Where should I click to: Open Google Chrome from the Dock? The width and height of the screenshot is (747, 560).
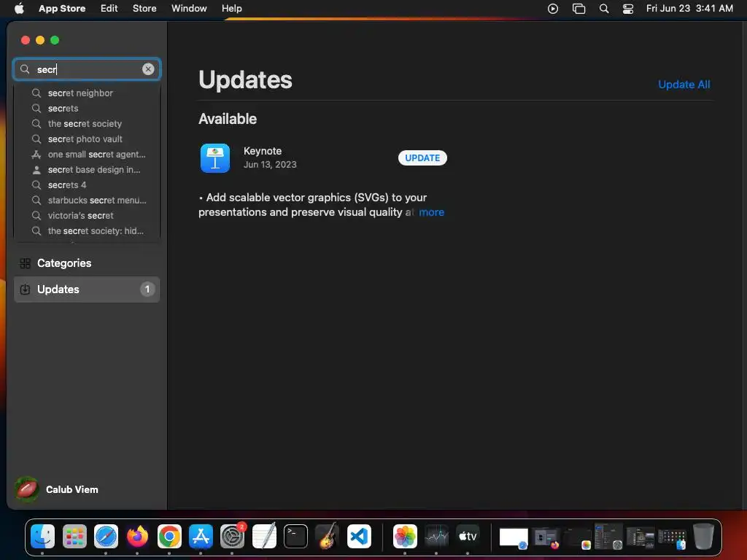169,536
